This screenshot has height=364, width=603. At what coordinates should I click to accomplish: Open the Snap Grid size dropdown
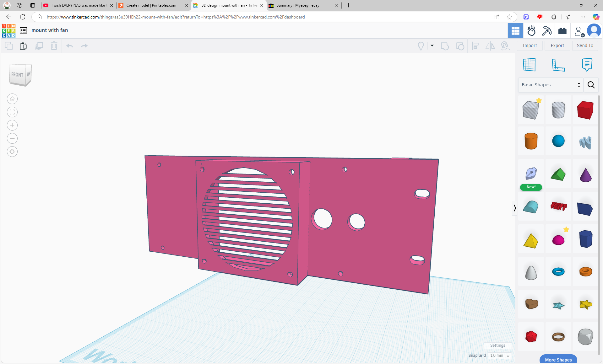coord(500,356)
